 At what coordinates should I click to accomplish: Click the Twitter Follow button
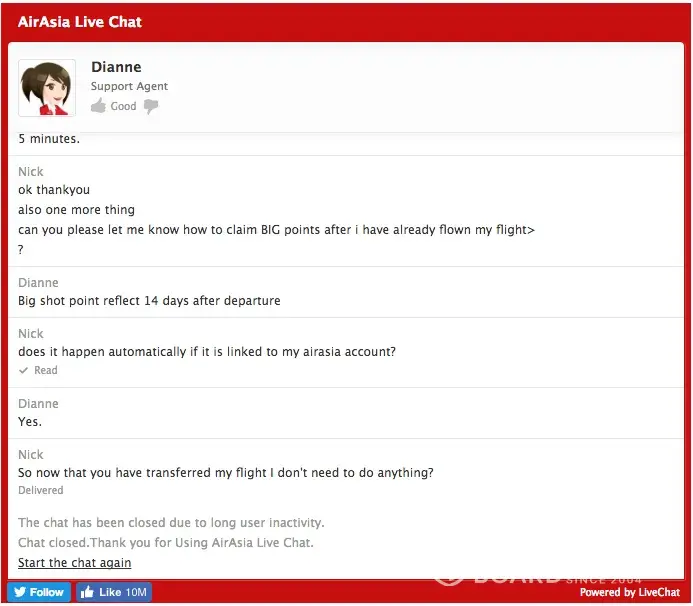pos(39,592)
